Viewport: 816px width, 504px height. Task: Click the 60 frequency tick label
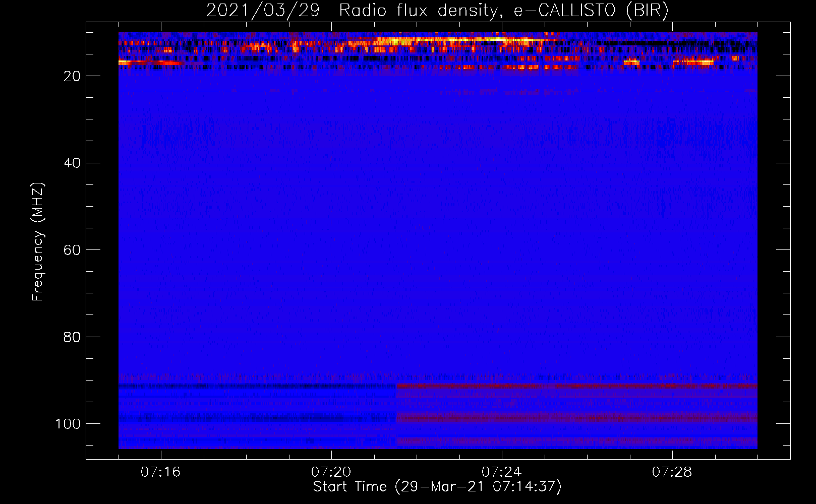pos(72,250)
